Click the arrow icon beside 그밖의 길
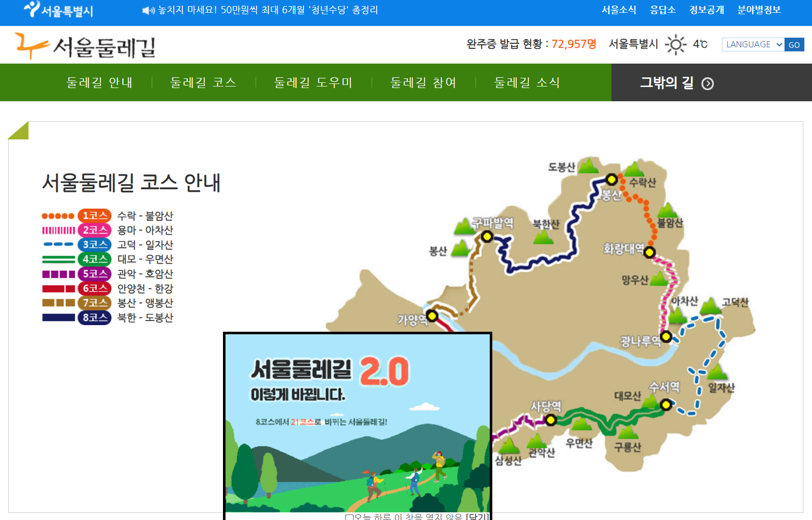Viewport: 812px width, 520px height. 708,83
